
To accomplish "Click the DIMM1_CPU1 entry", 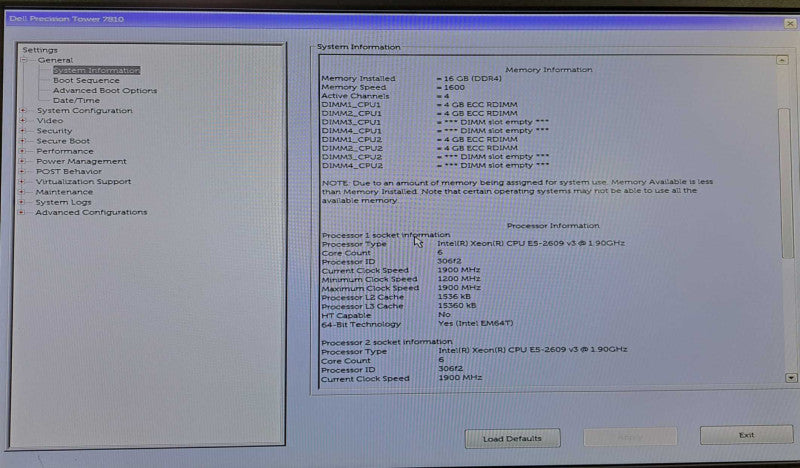I will click(419, 105).
